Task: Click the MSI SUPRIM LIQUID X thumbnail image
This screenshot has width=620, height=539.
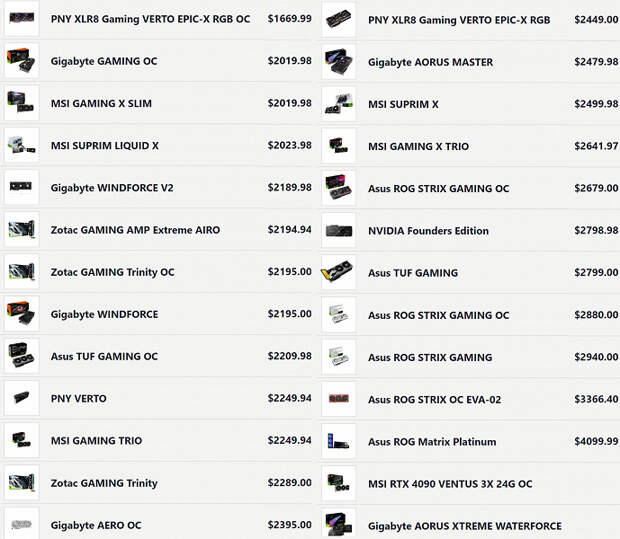Action: point(22,145)
